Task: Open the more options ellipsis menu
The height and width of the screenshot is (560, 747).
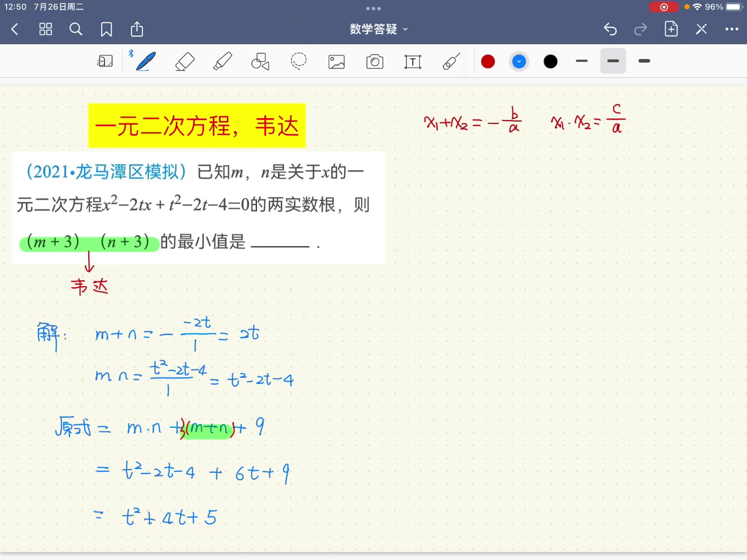Action: pos(732,29)
